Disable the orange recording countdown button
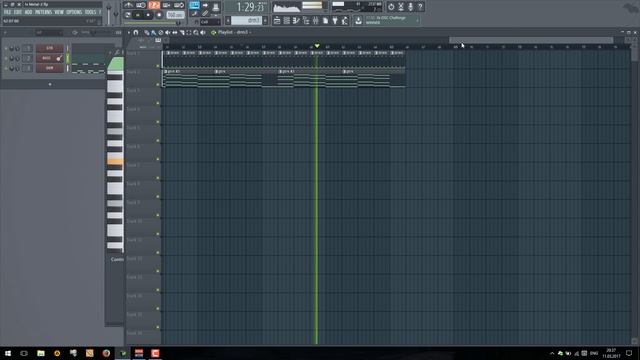Image resolution: width=640 pixels, height=360 pixels. (x=154, y=5)
